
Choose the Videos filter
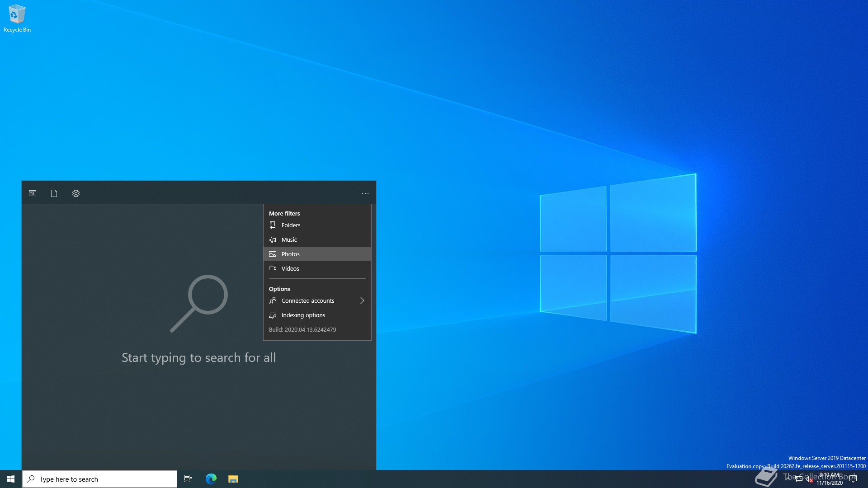(317, 268)
